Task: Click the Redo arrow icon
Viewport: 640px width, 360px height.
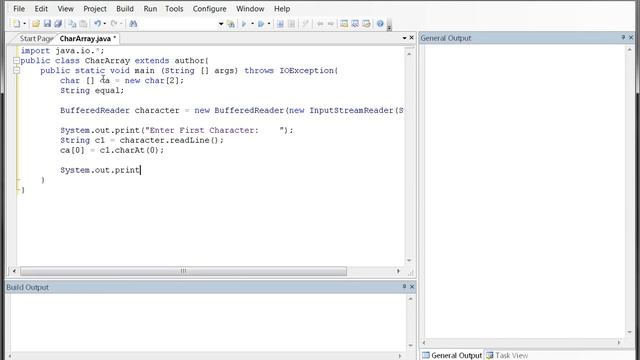Action: pyautogui.click(x=114, y=24)
